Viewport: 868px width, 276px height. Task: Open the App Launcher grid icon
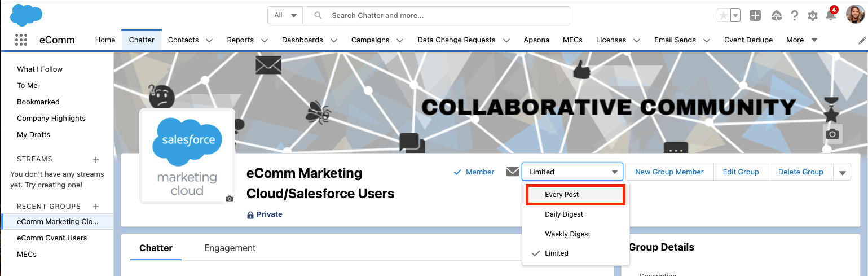point(21,40)
